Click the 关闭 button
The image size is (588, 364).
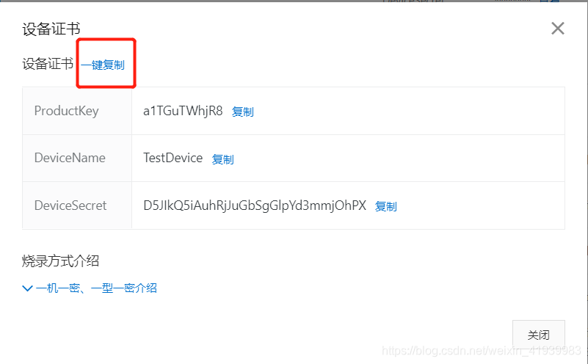click(x=539, y=335)
